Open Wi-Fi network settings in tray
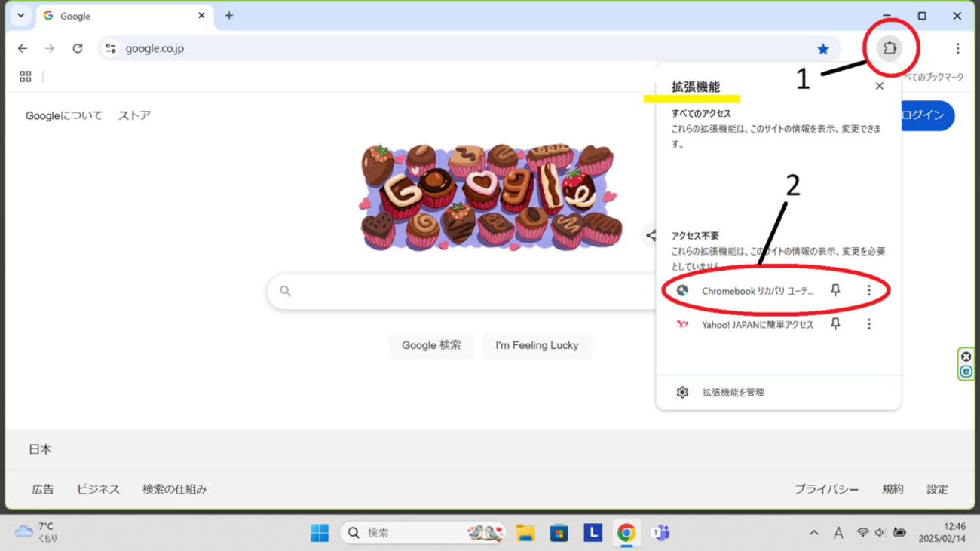This screenshot has height=551, width=980. pos(862,533)
